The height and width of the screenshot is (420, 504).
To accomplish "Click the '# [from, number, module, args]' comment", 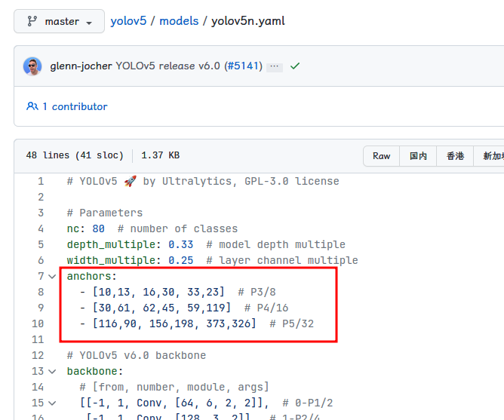I will [174, 387].
